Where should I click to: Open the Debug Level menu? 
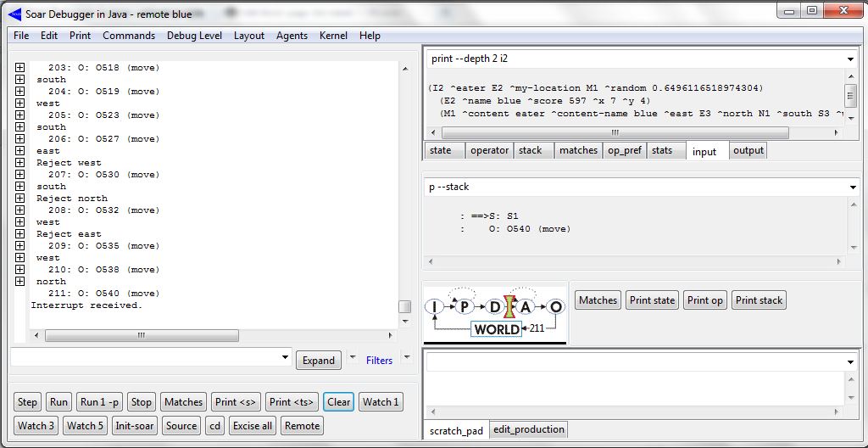194,36
